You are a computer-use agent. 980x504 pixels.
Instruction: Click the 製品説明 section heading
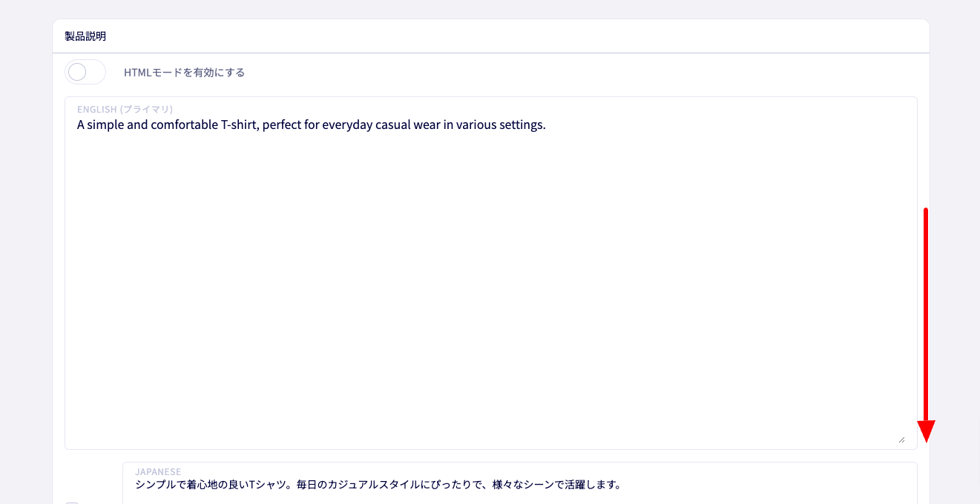pyautogui.click(x=85, y=36)
